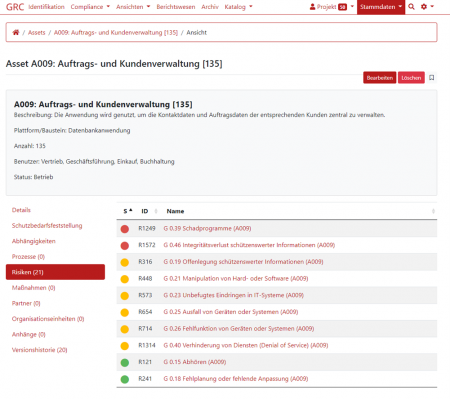Click the home icon in breadcrumb
The width and height of the screenshot is (450, 399).
pyautogui.click(x=16, y=32)
